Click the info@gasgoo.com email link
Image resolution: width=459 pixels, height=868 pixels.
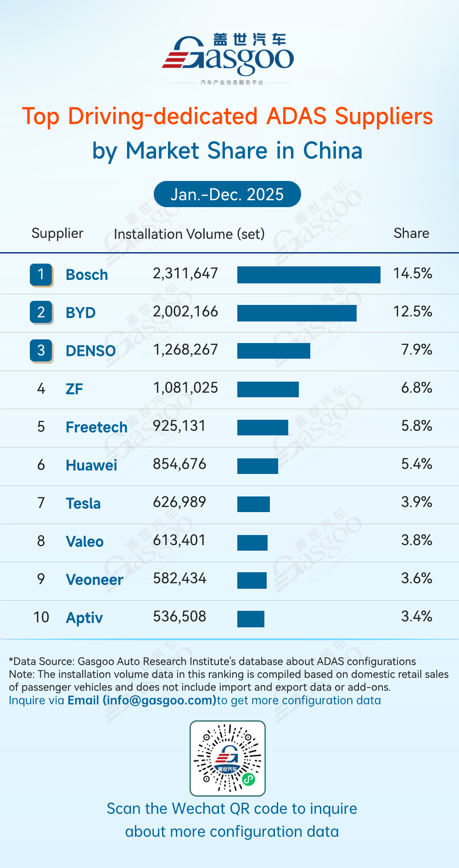142,700
